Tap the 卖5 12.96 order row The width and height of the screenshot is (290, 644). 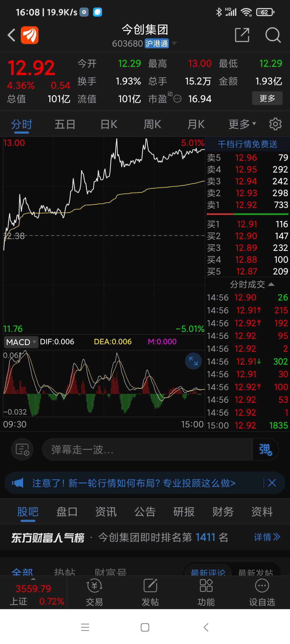[x=247, y=158]
